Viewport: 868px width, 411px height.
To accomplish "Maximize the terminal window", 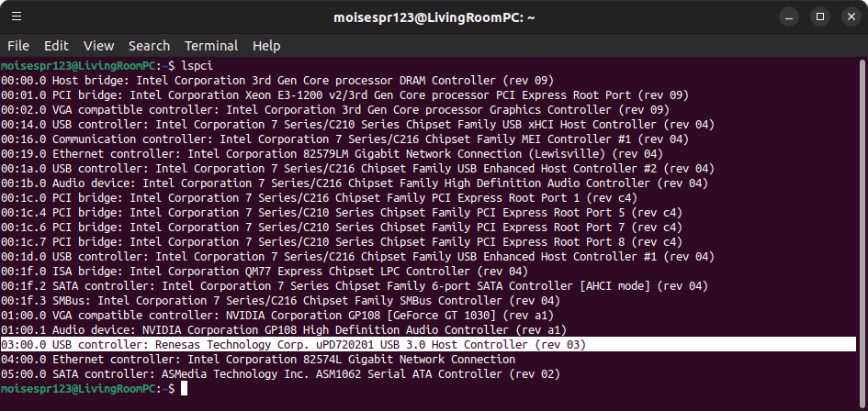I will (820, 17).
